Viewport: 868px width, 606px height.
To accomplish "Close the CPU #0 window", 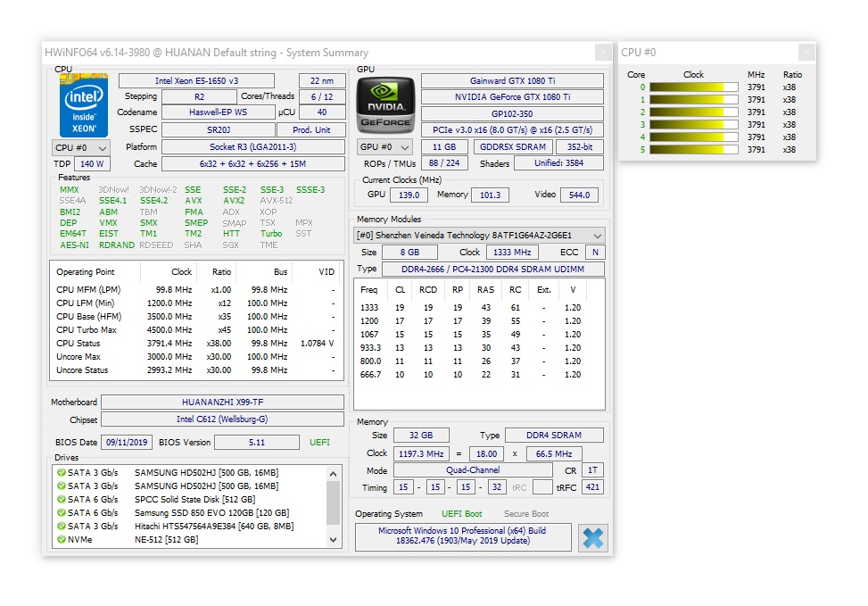I will (806, 52).
